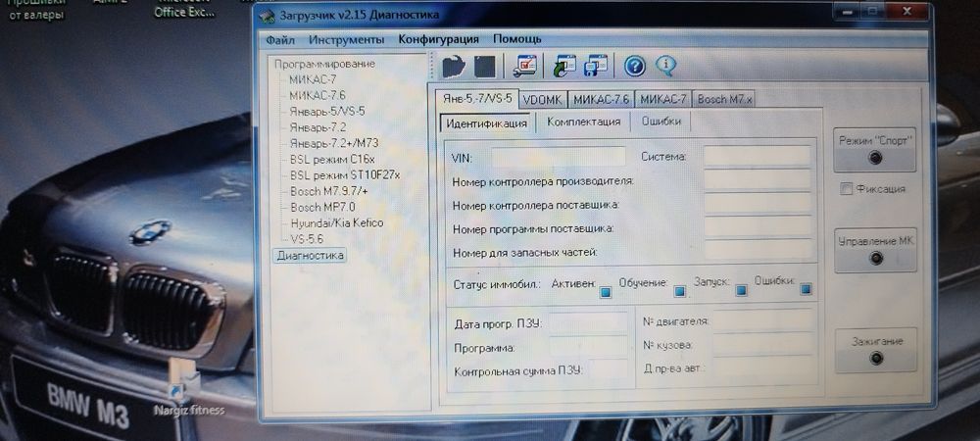Select VS-5.6 tree item

307,238
